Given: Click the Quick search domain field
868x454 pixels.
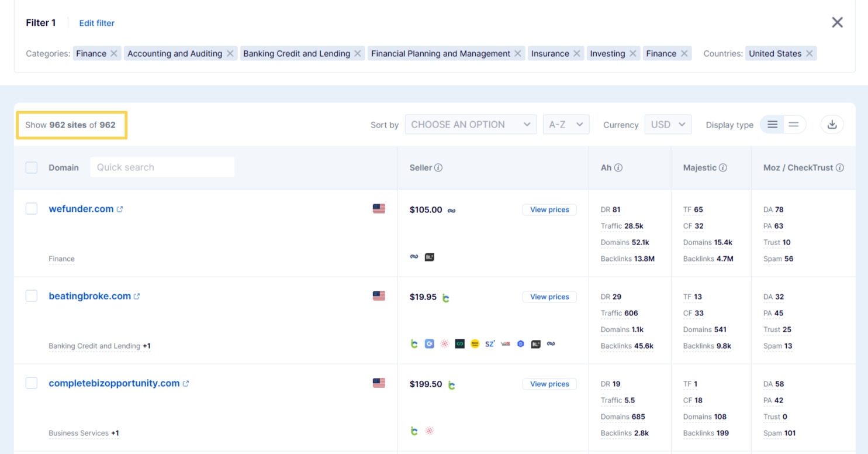Looking at the screenshot, I should [162, 167].
